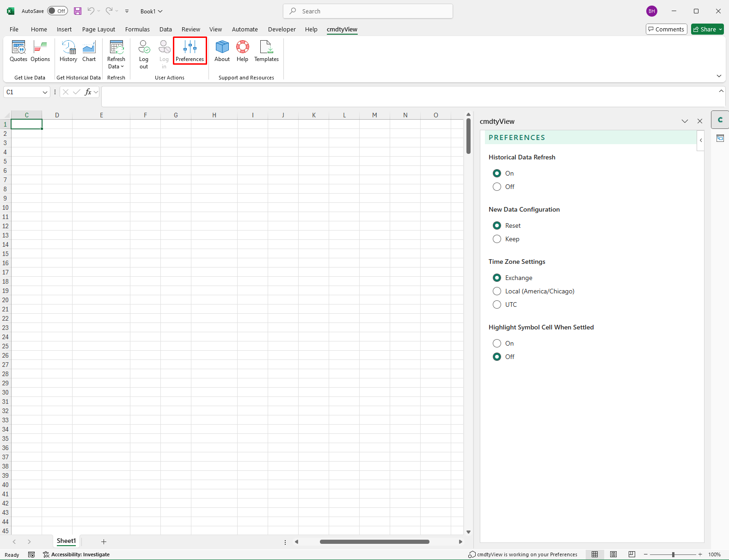Open the Name Box dropdown arrow

tap(45, 92)
